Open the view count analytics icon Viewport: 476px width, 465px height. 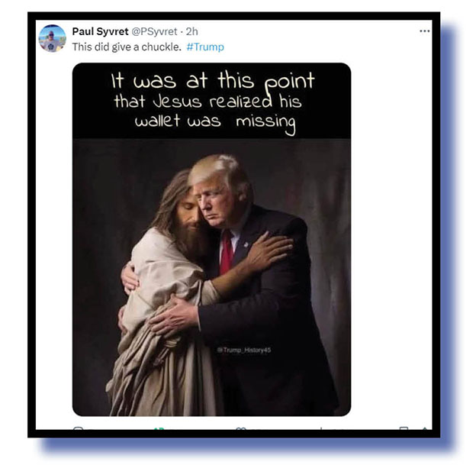321,428
